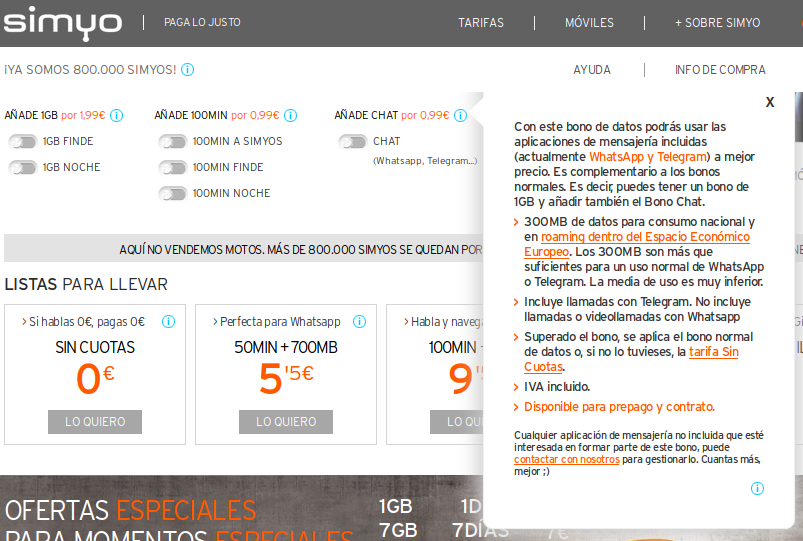The image size is (803, 541).
Task: Open roaming Espacio Económico Europeo link
Action: coord(637,244)
